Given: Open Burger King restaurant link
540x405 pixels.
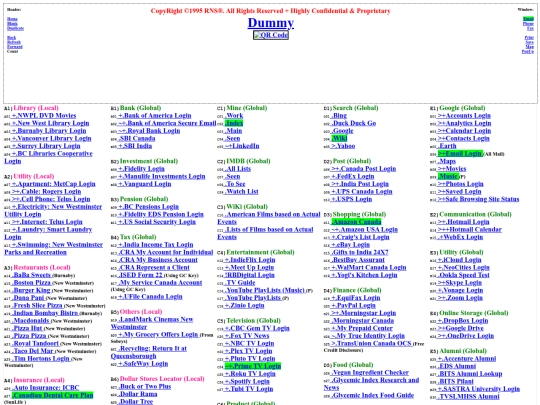Looking at the screenshot, I should click(31, 290).
